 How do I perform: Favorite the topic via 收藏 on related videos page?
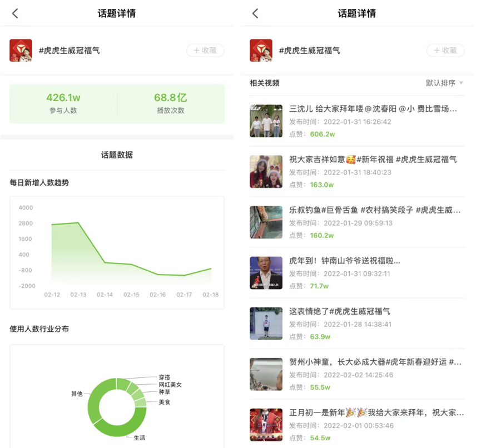(446, 50)
